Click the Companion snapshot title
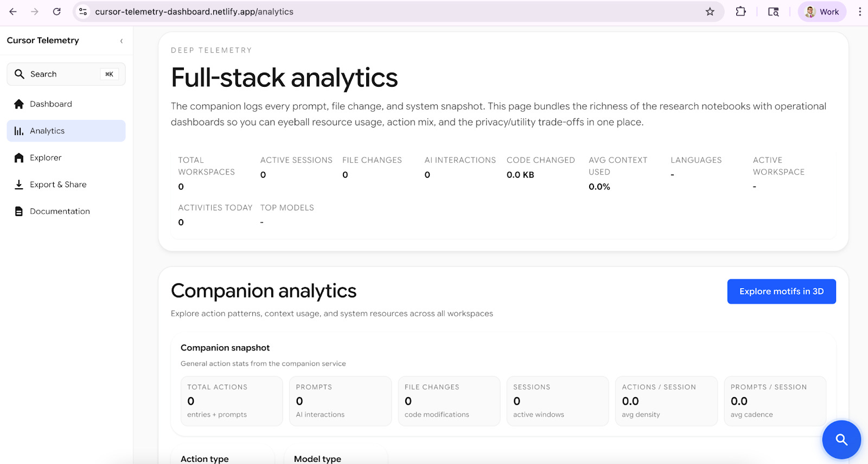868x464 pixels. (x=225, y=348)
